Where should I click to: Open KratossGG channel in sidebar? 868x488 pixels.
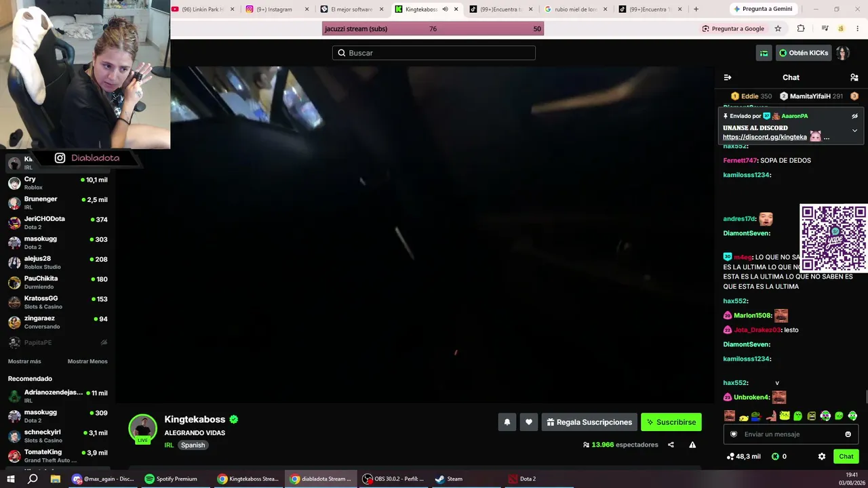58,302
